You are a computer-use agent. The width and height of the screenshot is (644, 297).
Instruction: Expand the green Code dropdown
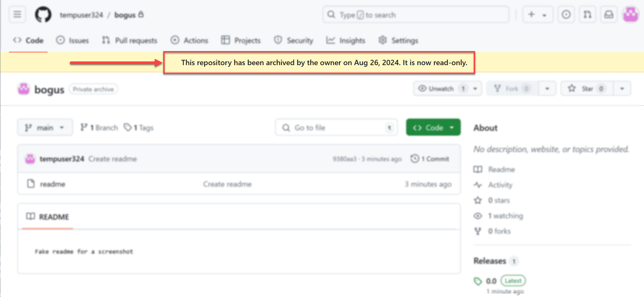[433, 128]
